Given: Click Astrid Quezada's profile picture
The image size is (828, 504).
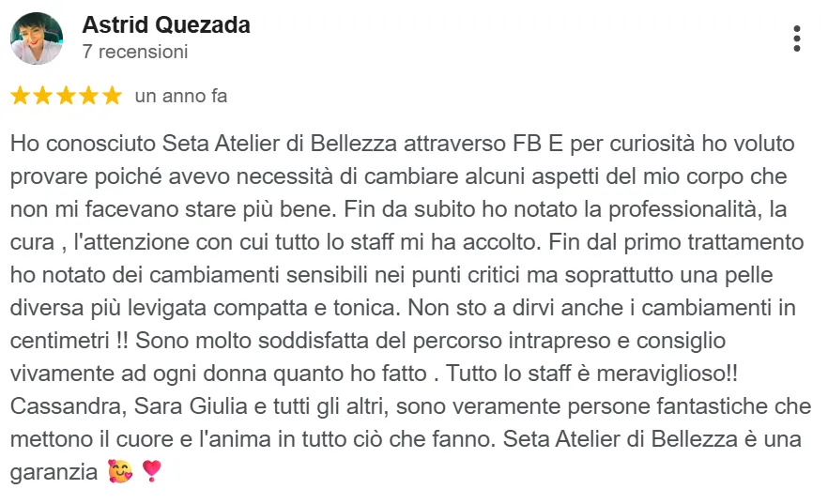Looking at the screenshot, I should [x=37, y=38].
